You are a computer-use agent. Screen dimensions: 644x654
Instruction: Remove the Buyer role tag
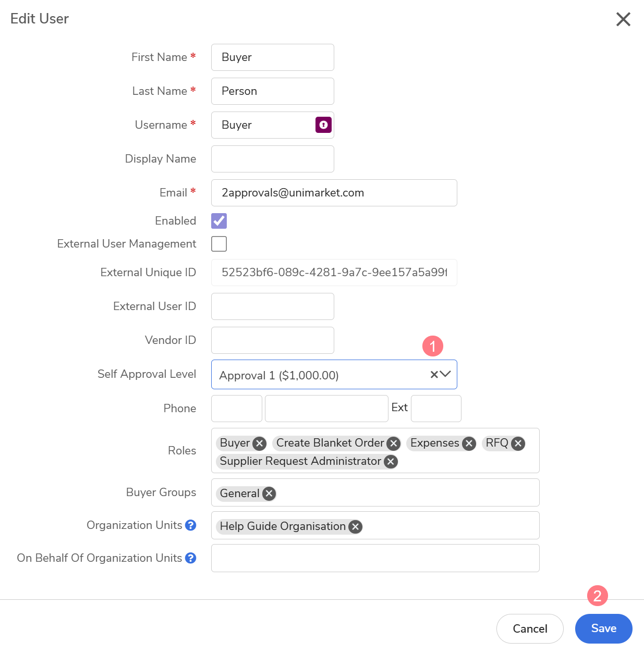(259, 443)
